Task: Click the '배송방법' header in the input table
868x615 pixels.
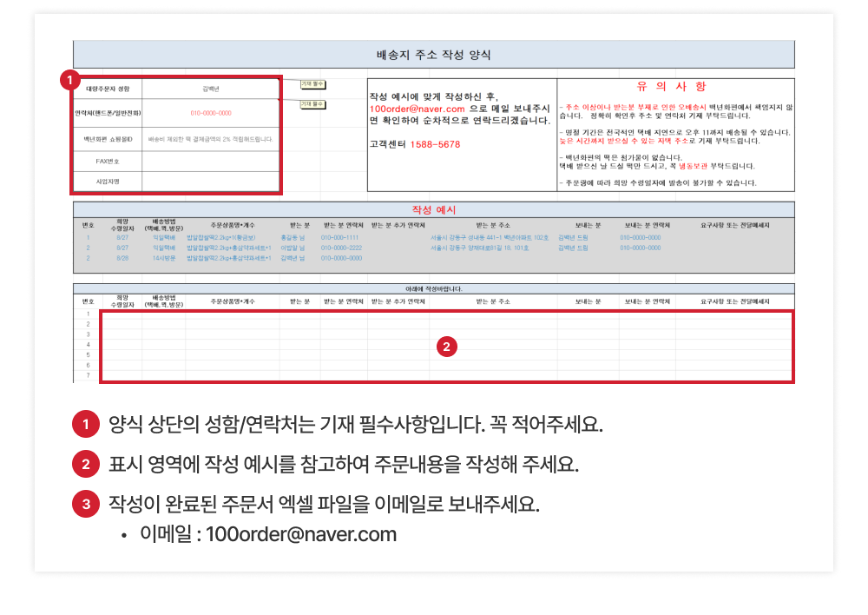Action: (x=164, y=301)
